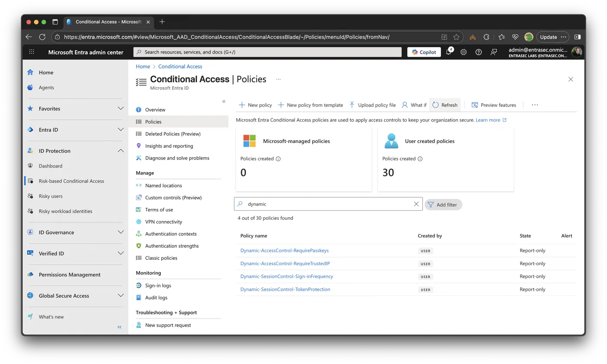Click the Copilot button
Image resolution: width=607 pixels, height=364 pixels.
[424, 52]
